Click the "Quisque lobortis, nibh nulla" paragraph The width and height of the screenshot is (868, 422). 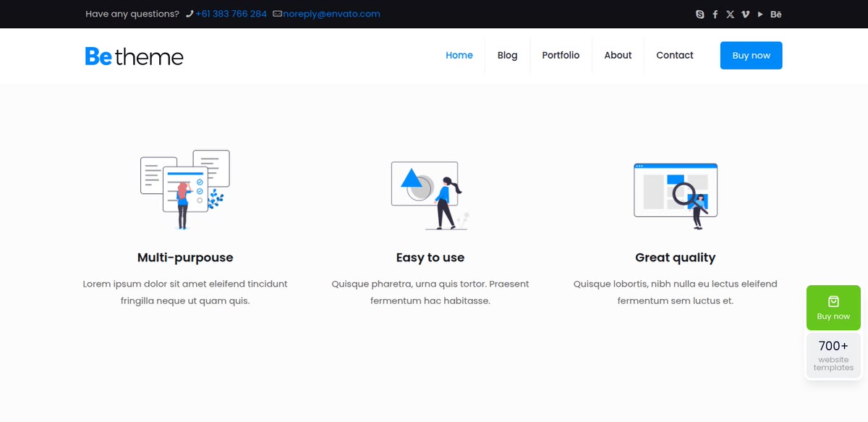pos(676,292)
